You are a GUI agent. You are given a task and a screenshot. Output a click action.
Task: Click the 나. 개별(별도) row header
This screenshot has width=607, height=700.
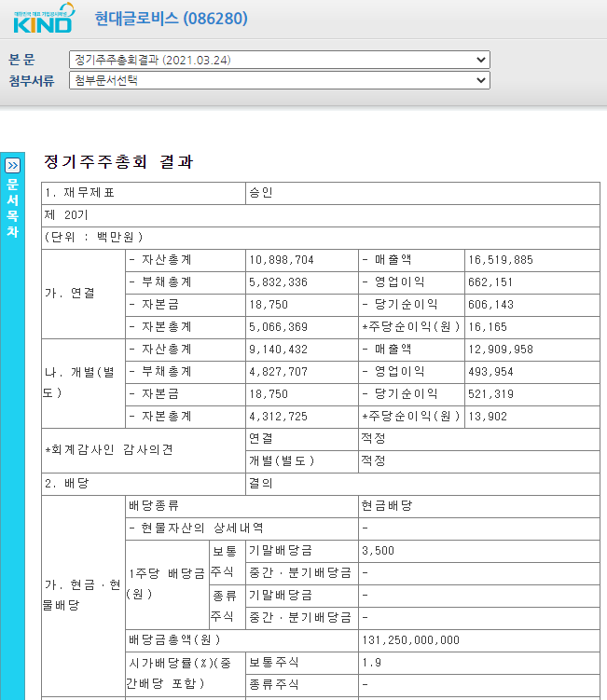pyautogui.click(x=83, y=383)
